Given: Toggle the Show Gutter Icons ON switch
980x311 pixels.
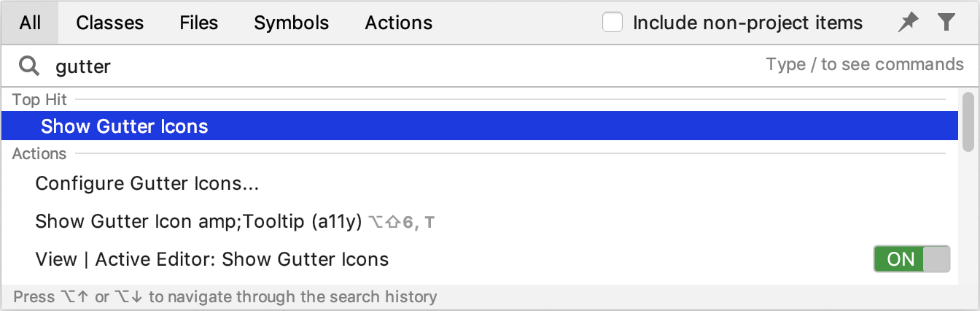Looking at the screenshot, I should coord(911,259).
